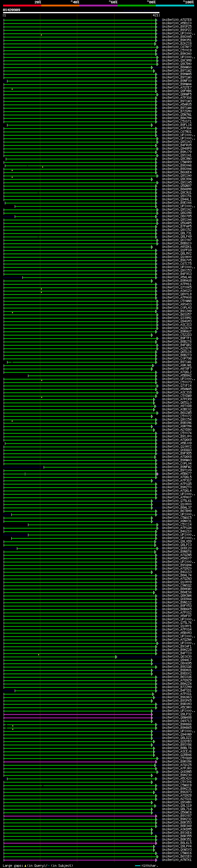Select the UniRef100_Q9LVD9 hit label

(176, 542)
